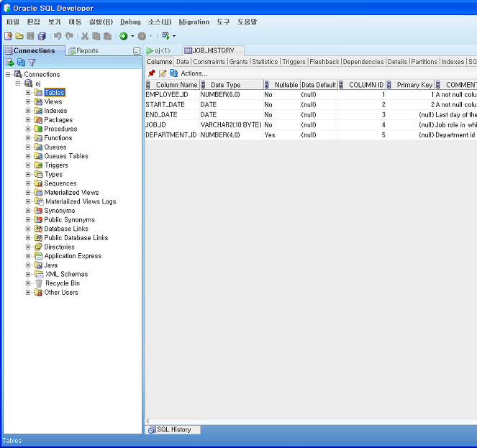Collapse the root Connections node
The height and width of the screenshot is (448, 477).
[x=8, y=74]
